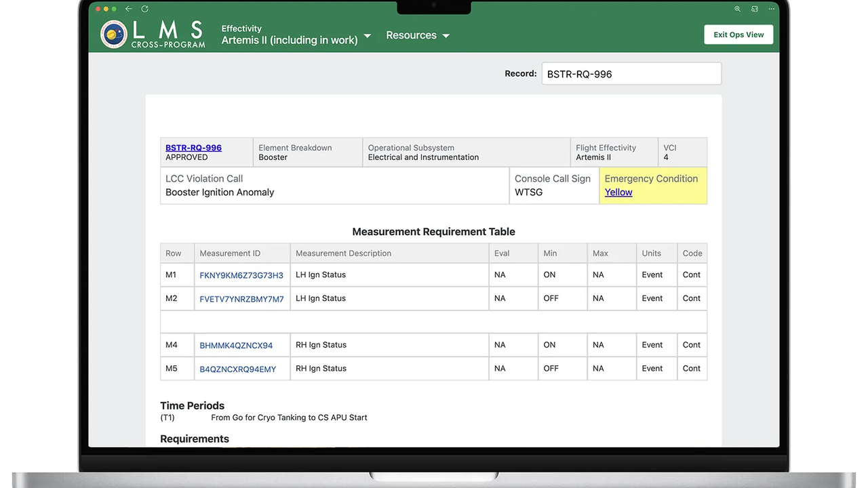The width and height of the screenshot is (868, 488).
Task: Open the Resources dropdown menu
Action: click(418, 35)
